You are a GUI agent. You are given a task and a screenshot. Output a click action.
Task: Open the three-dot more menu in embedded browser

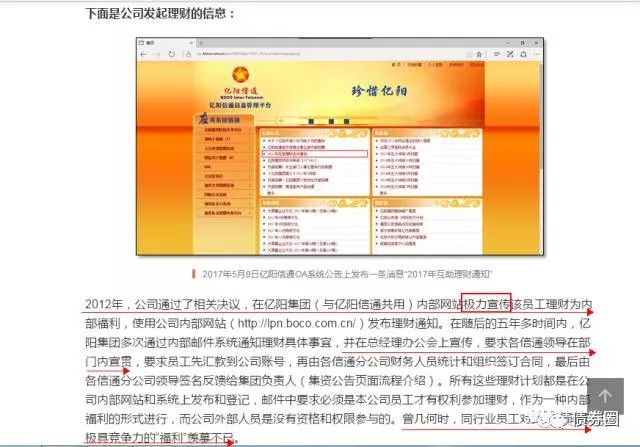coord(537,54)
